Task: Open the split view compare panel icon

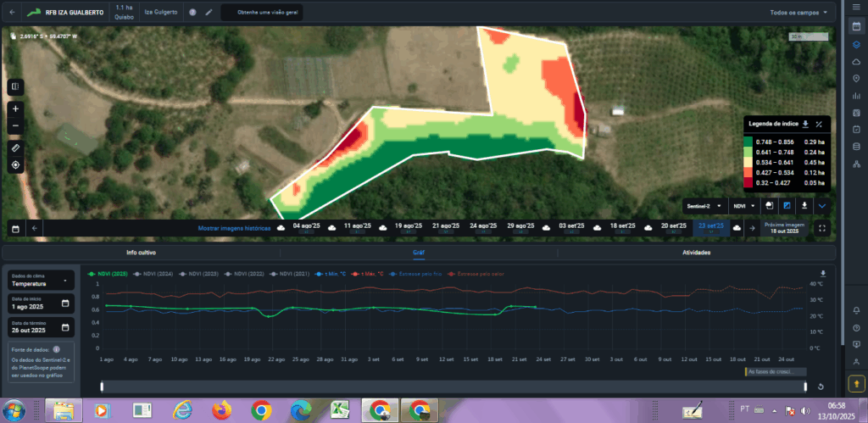Action: pyautogui.click(x=15, y=86)
